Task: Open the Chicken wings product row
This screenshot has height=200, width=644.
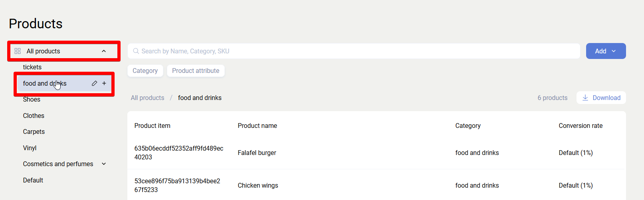Action: (258, 185)
